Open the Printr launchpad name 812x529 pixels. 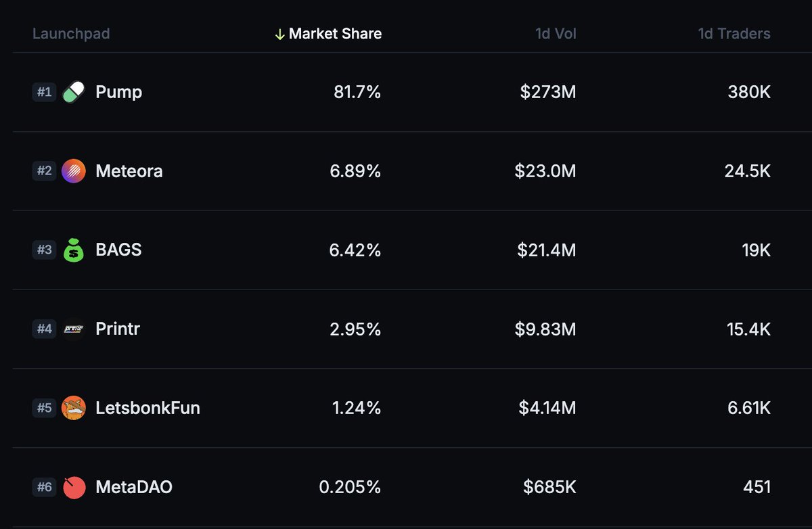(x=118, y=329)
